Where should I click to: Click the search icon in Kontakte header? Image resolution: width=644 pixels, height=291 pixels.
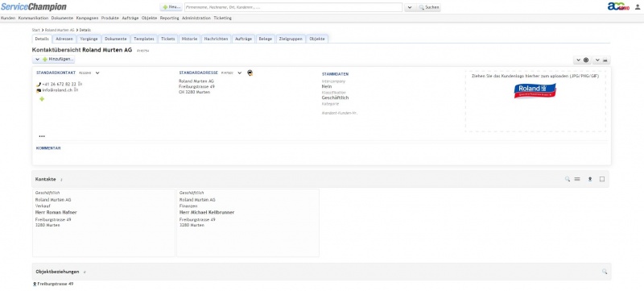(x=568, y=179)
